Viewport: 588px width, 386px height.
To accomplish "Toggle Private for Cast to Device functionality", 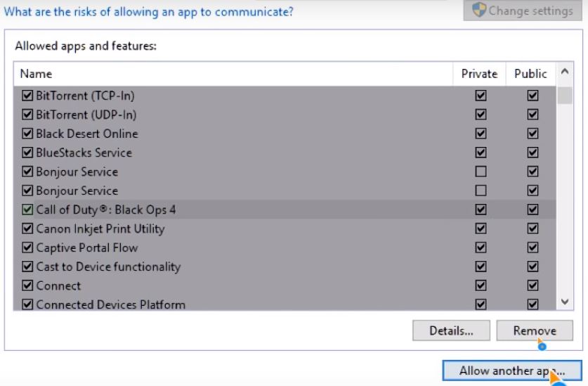I will [481, 266].
